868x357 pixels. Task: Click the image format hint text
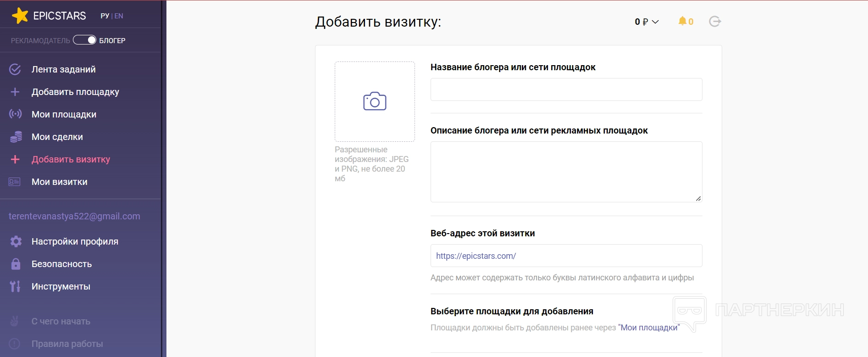[x=372, y=164]
